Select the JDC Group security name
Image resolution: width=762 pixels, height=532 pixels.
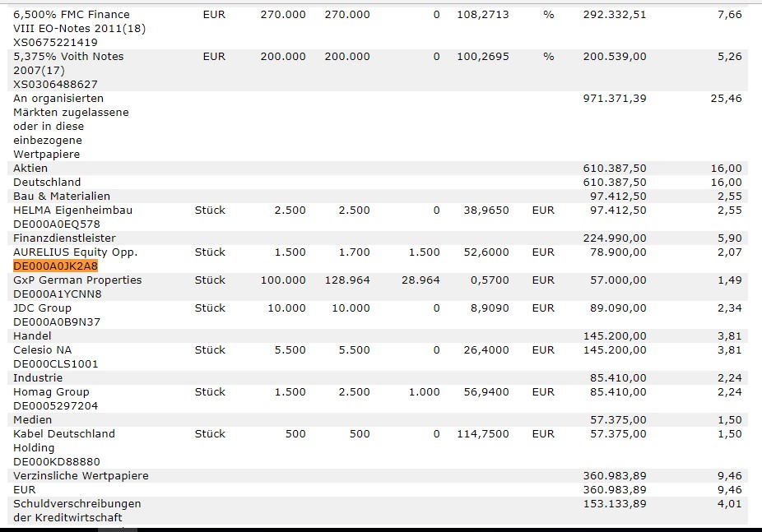pos(42,308)
